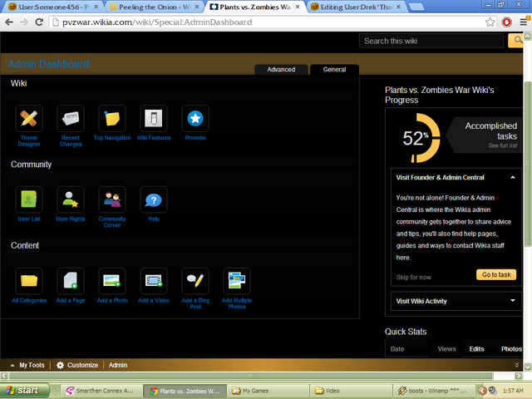Collapse the bottom toolbar double-chevron
The height and width of the screenshot is (399, 532).
(517, 365)
